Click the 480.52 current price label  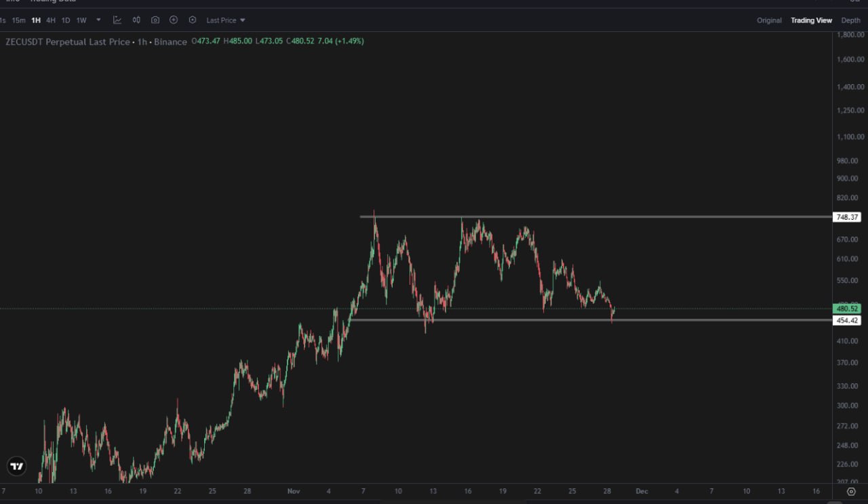848,309
